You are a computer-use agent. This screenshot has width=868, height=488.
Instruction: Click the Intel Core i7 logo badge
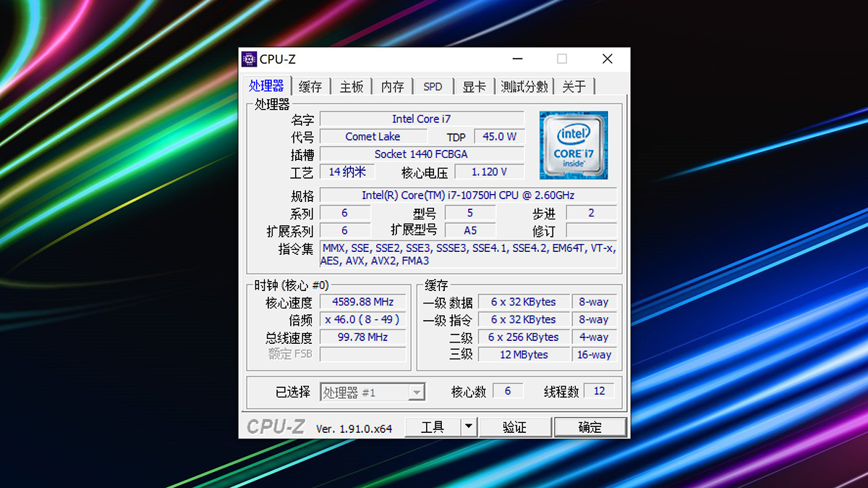tap(574, 145)
